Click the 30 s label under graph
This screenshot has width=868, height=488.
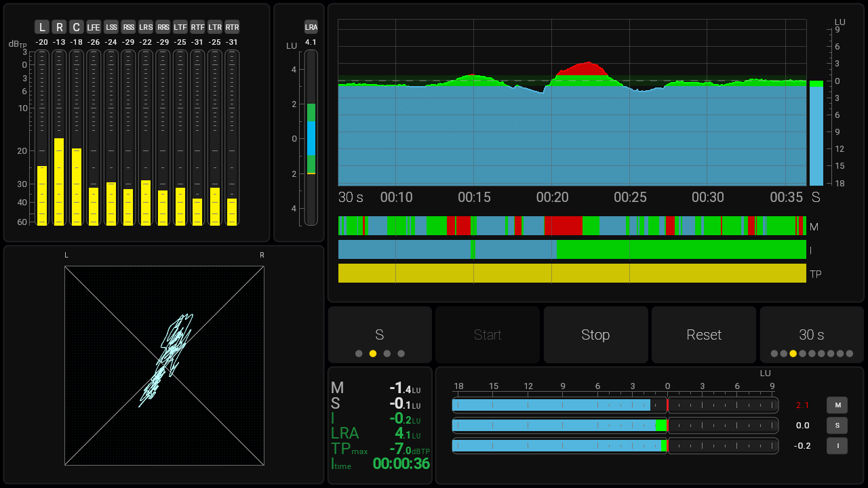tap(351, 197)
